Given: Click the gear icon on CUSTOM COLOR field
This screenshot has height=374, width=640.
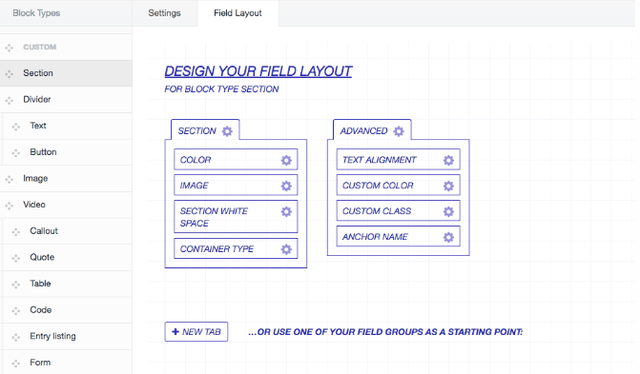Looking at the screenshot, I should pos(449,186).
